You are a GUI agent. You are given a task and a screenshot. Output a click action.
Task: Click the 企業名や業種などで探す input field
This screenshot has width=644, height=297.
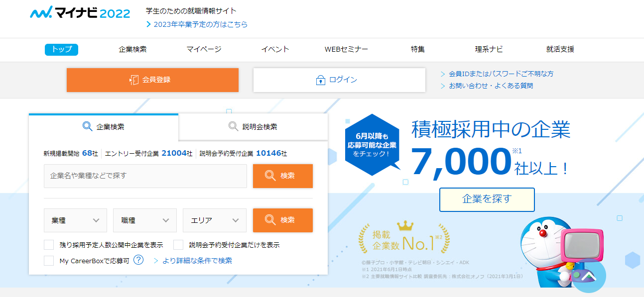coord(145,176)
